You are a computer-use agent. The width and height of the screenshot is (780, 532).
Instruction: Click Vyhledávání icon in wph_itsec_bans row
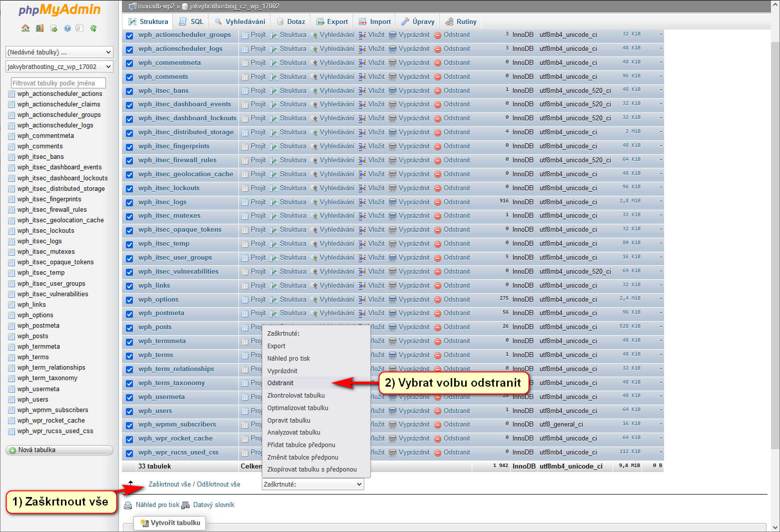coord(314,91)
